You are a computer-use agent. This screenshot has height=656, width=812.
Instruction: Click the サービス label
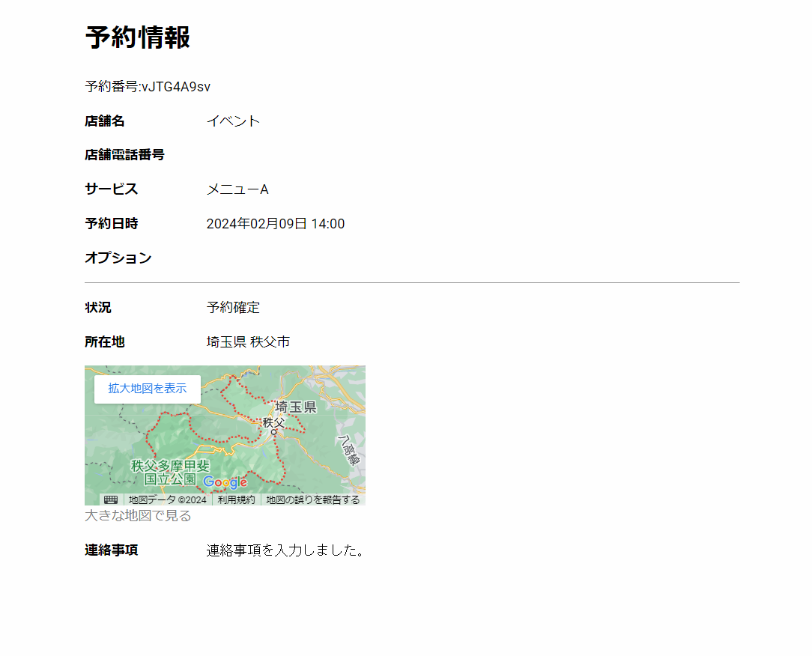[x=112, y=189]
